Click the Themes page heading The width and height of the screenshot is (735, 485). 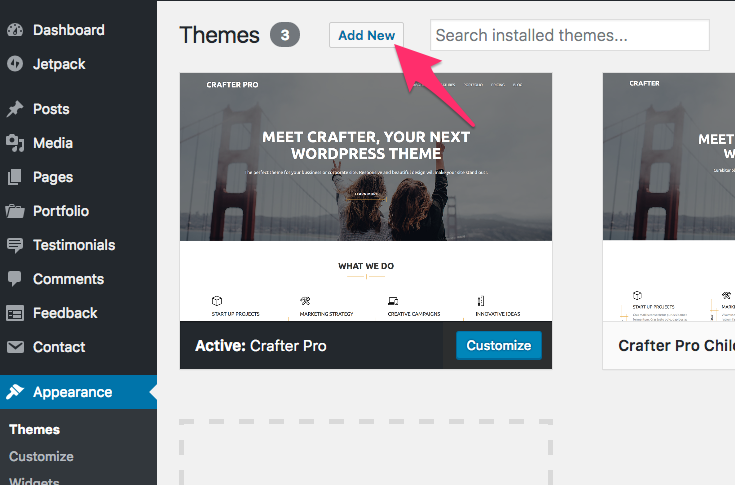(219, 35)
